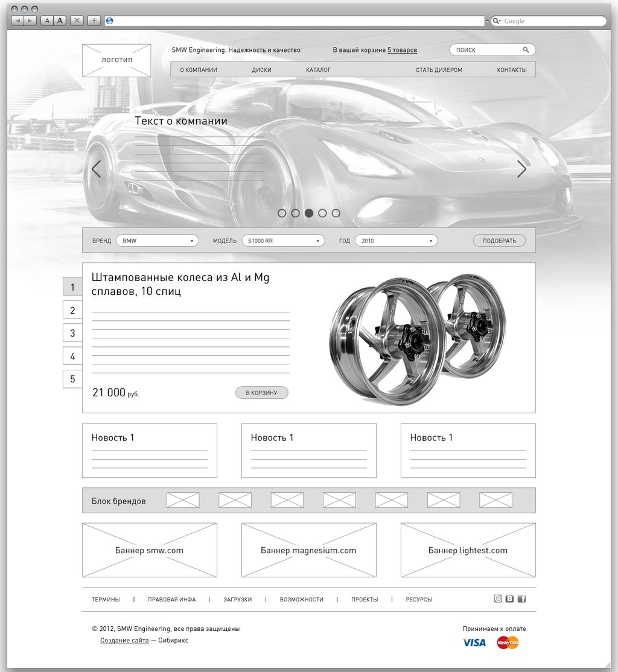Image resolution: width=618 pixels, height=672 pixels.
Task: Select the second slider dot
Action: (x=296, y=213)
